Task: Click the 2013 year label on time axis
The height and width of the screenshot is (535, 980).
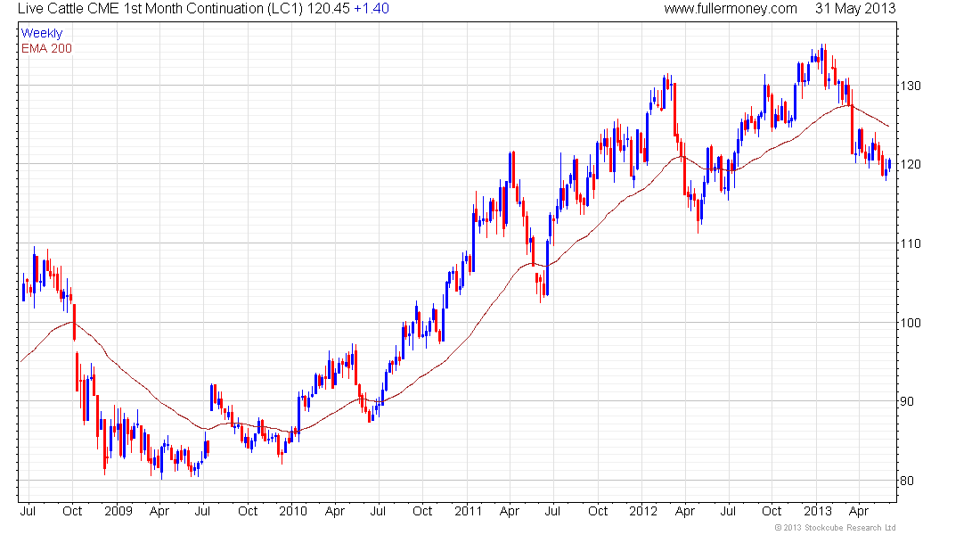Action: (x=818, y=511)
